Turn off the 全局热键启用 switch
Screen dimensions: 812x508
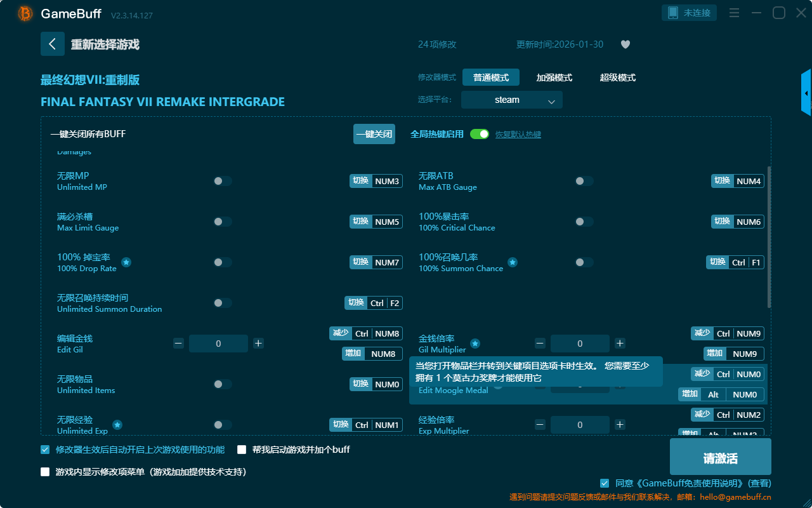(480, 134)
